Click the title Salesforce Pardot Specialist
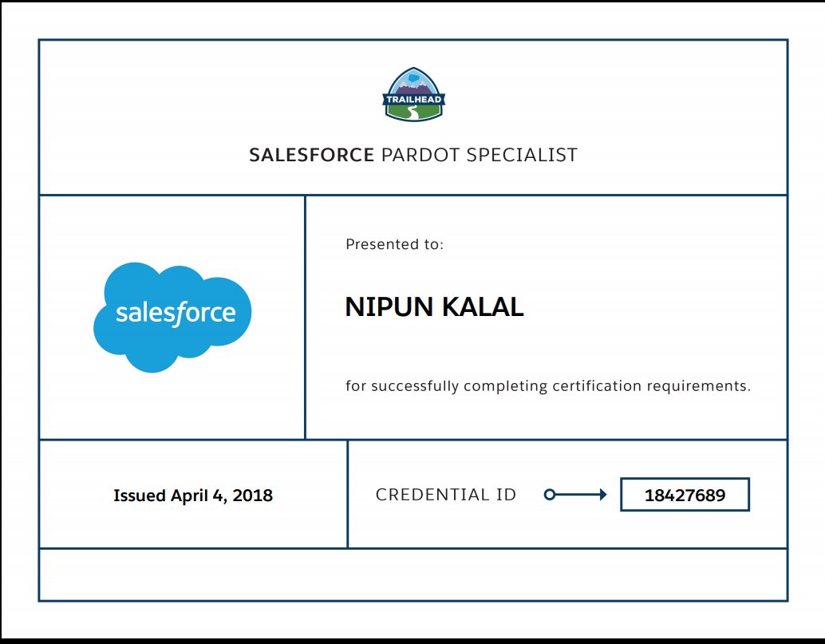Viewport: 825px width, 644px height. pyautogui.click(x=413, y=155)
